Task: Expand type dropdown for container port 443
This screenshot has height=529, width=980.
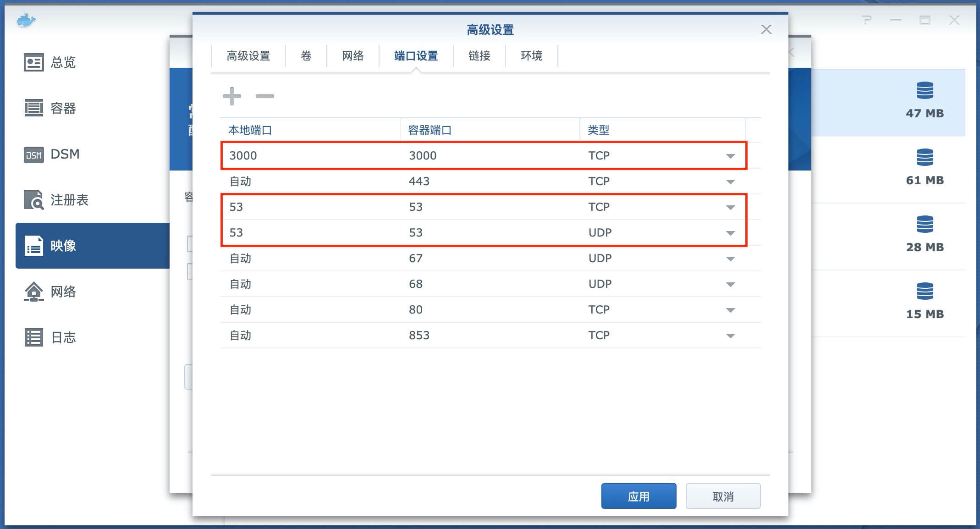Action: pos(731,182)
